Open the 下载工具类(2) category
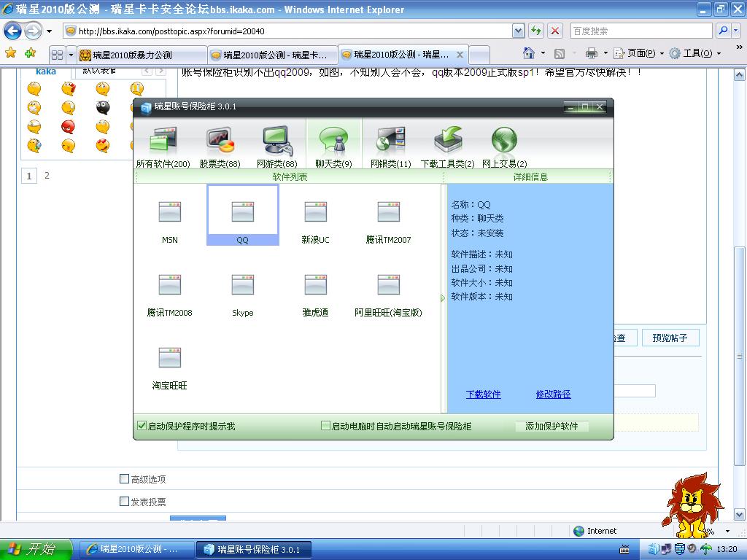 click(447, 147)
